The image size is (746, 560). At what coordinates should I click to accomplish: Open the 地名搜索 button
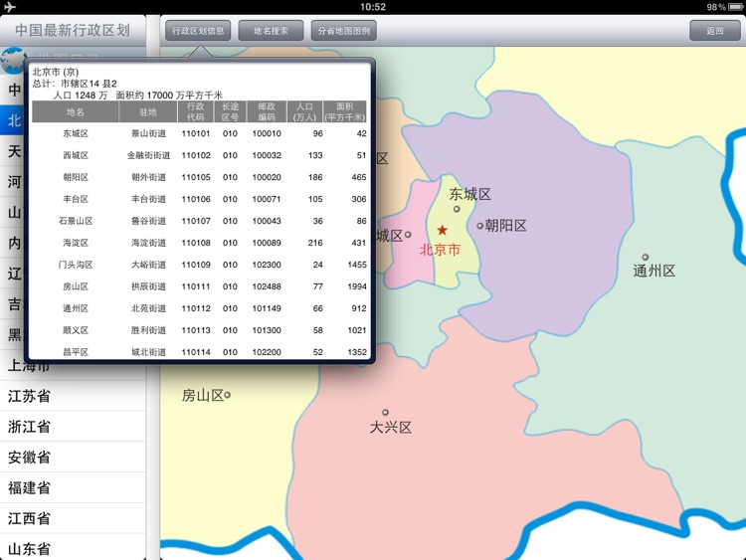[271, 31]
